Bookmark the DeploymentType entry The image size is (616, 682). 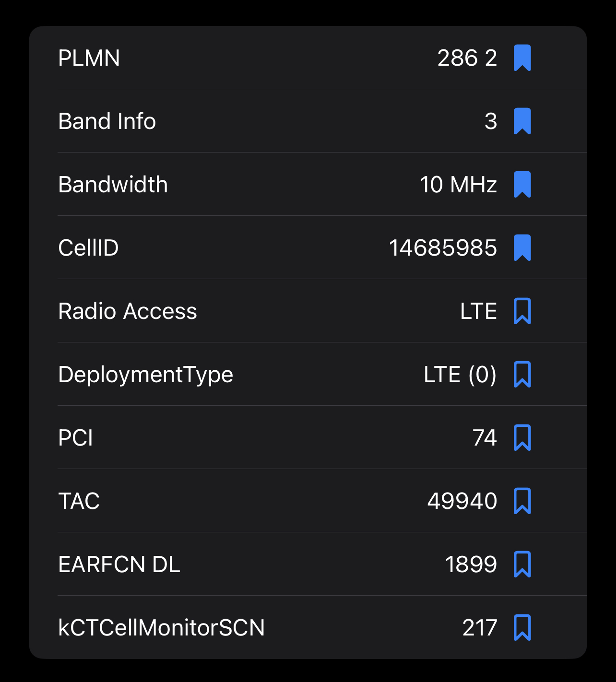522,375
